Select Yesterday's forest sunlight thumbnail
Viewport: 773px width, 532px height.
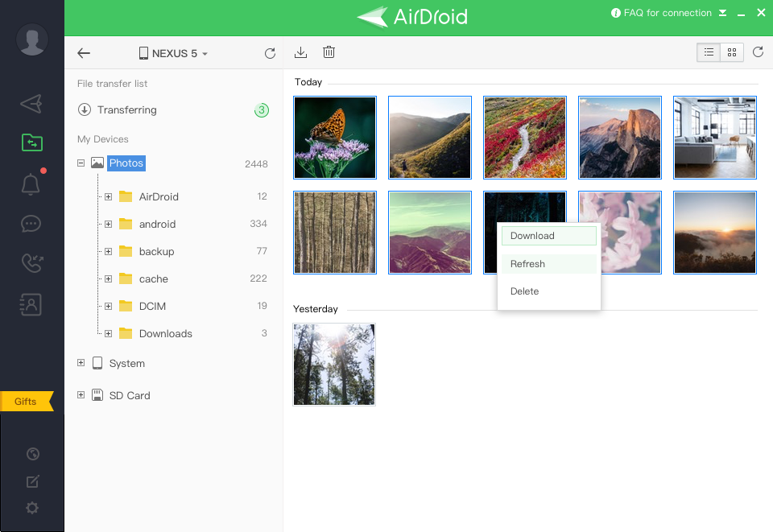coord(334,365)
